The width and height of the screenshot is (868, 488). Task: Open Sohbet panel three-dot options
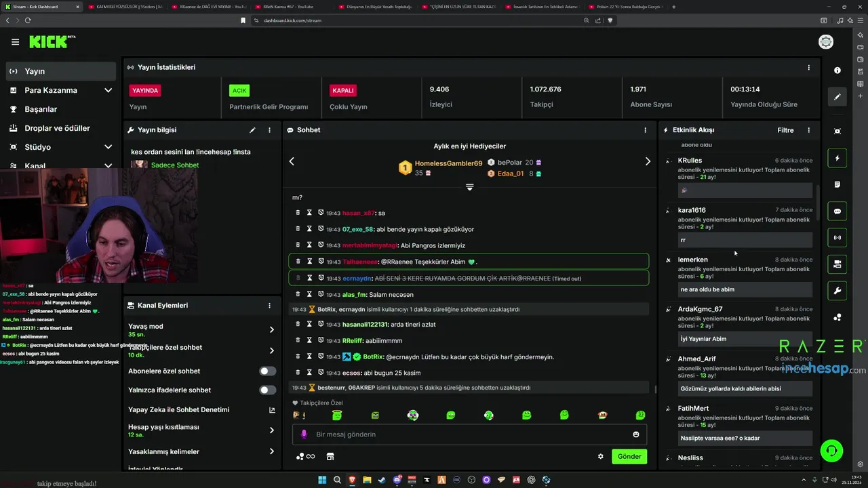[645, 130]
